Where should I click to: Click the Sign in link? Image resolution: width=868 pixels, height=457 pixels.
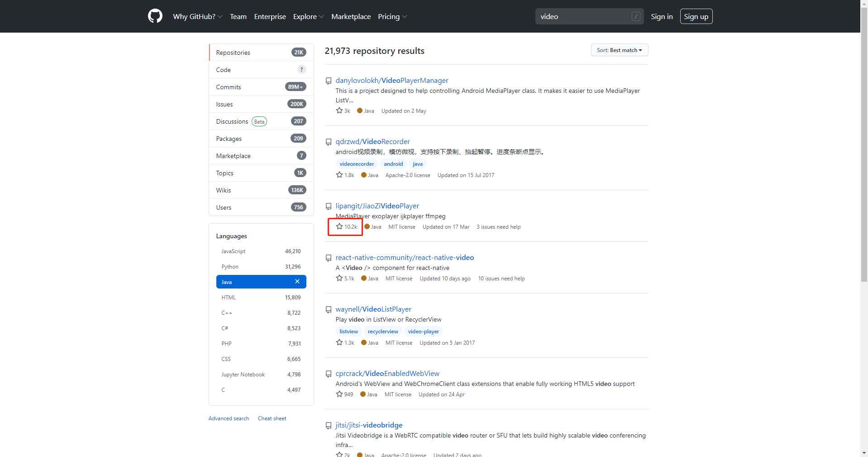[662, 16]
